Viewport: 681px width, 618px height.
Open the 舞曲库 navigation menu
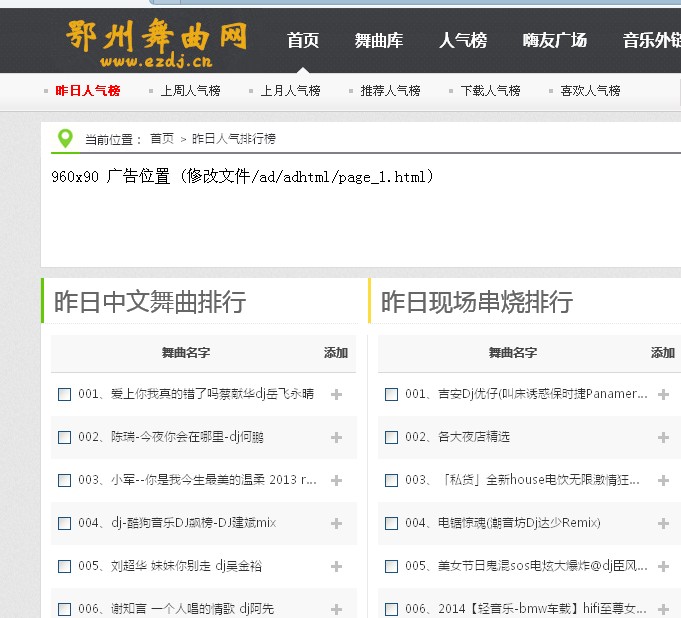click(x=379, y=41)
